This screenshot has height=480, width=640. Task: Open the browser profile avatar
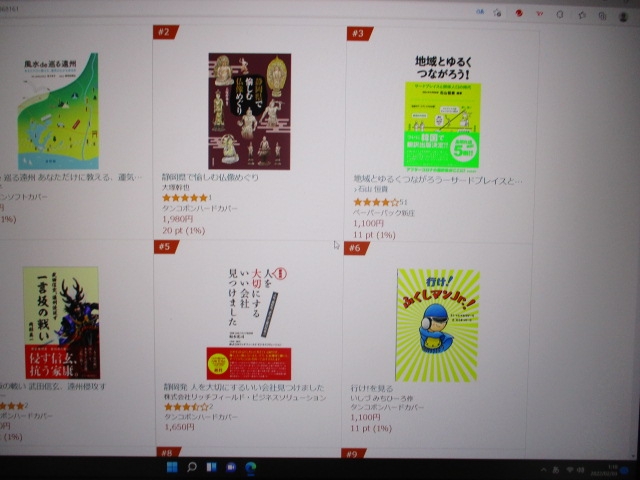pyautogui.click(x=623, y=17)
